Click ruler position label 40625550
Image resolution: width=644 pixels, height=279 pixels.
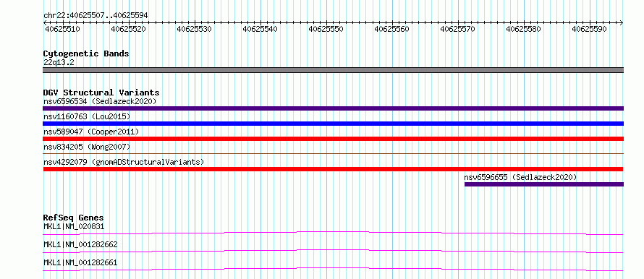point(326,30)
